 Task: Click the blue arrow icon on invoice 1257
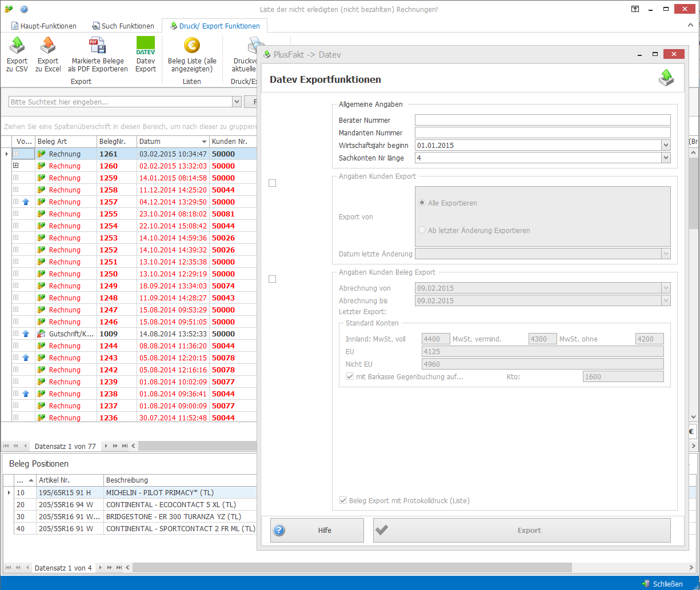click(x=25, y=202)
